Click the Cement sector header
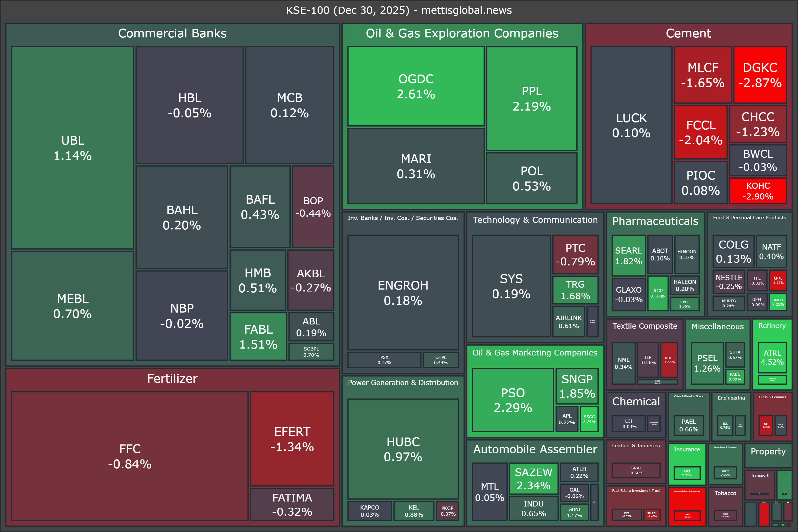The width and height of the screenshot is (798, 532). click(688, 33)
